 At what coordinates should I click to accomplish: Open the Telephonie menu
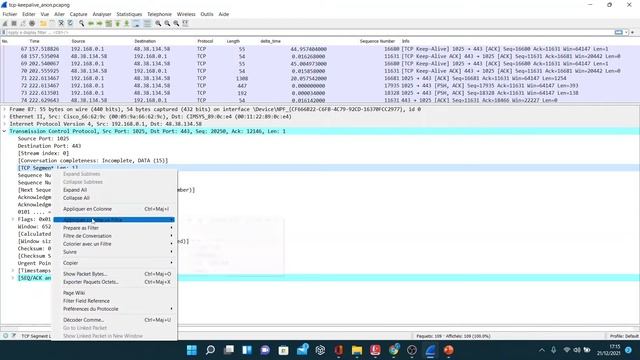coord(159,14)
